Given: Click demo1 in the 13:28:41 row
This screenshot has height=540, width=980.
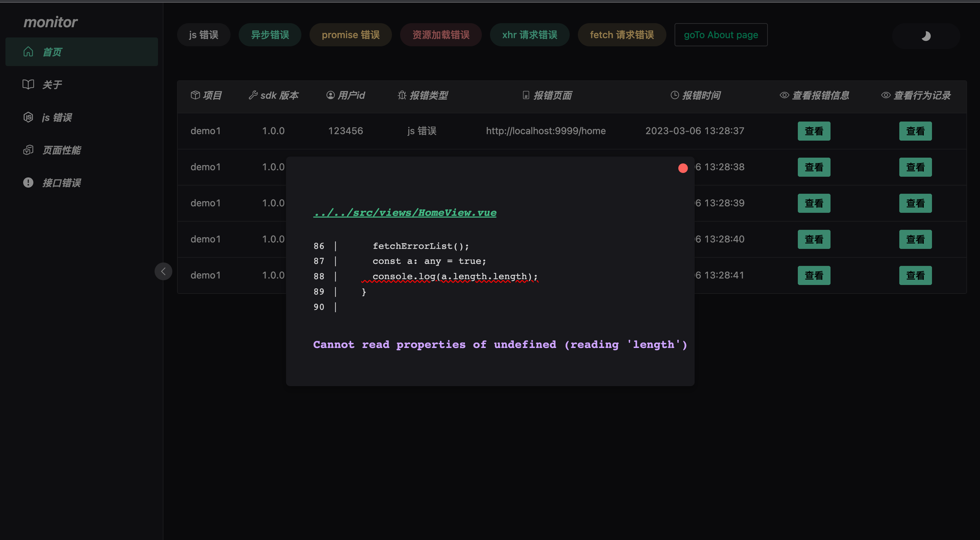Looking at the screenshot, I should point(205,275).
